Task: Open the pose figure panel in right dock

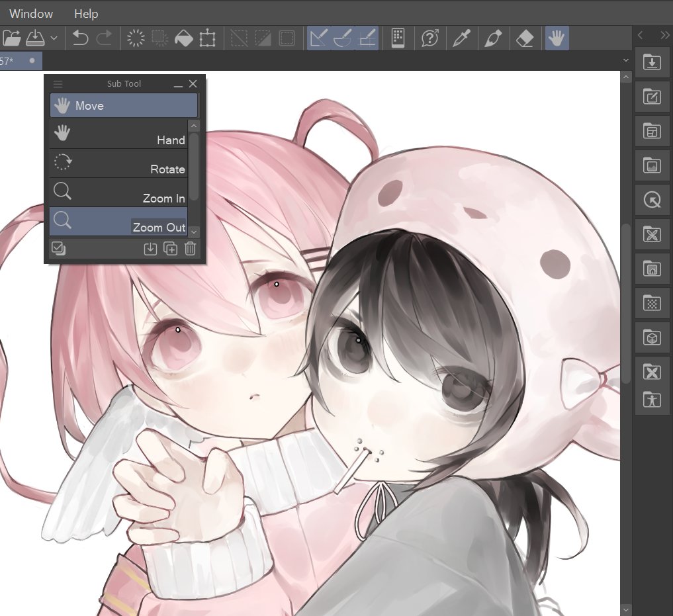Action: click(652, 400)
